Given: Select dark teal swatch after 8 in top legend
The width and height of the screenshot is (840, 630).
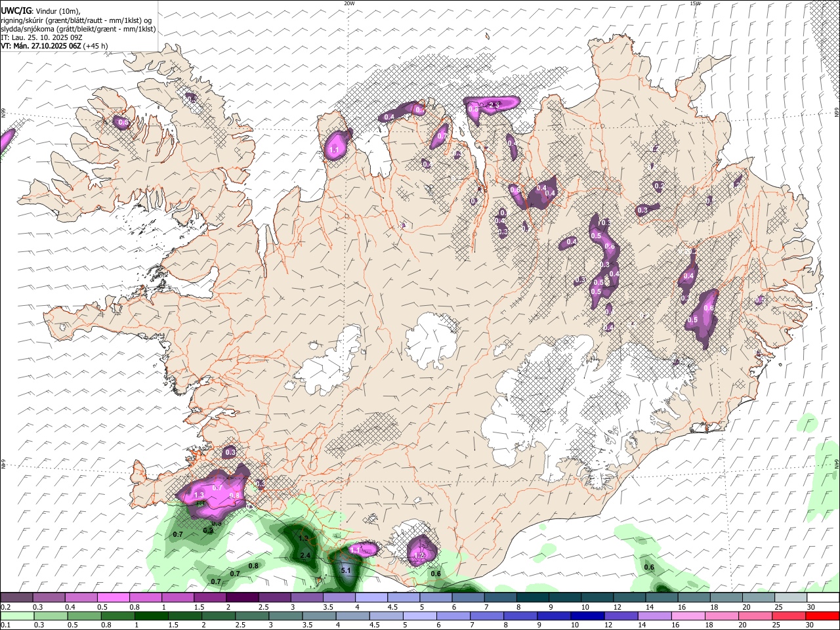Looking at the screenshot, I should [x=532, y=598].
